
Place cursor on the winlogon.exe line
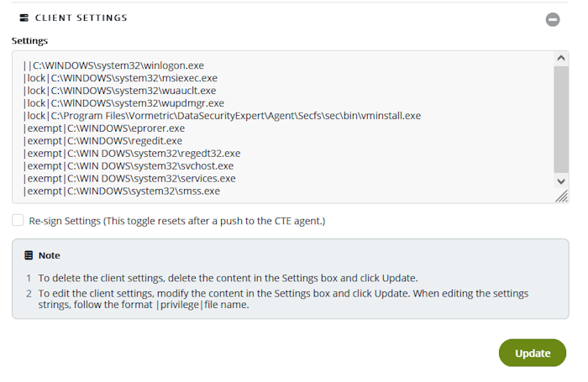point(118,65)
